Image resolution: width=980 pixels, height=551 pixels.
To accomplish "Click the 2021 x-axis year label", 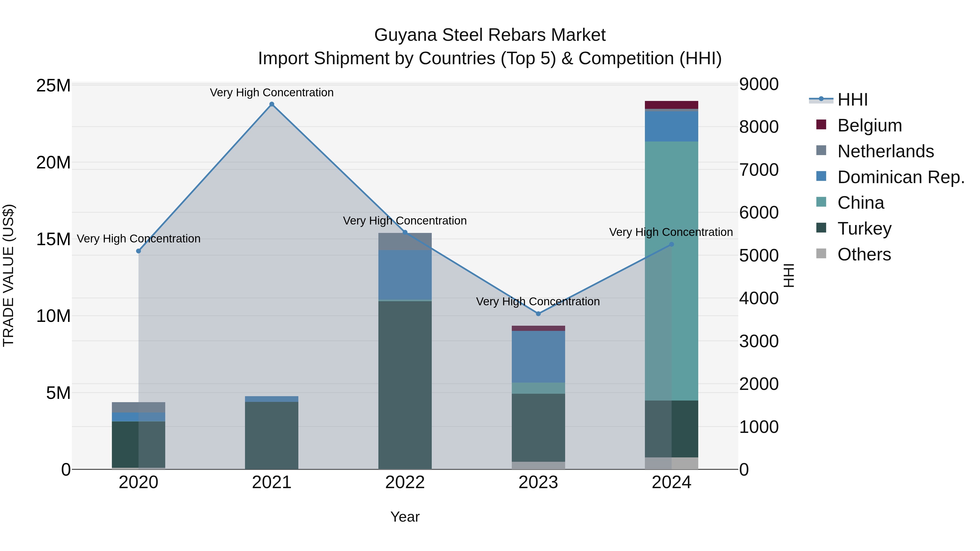I will click(272, 482).
